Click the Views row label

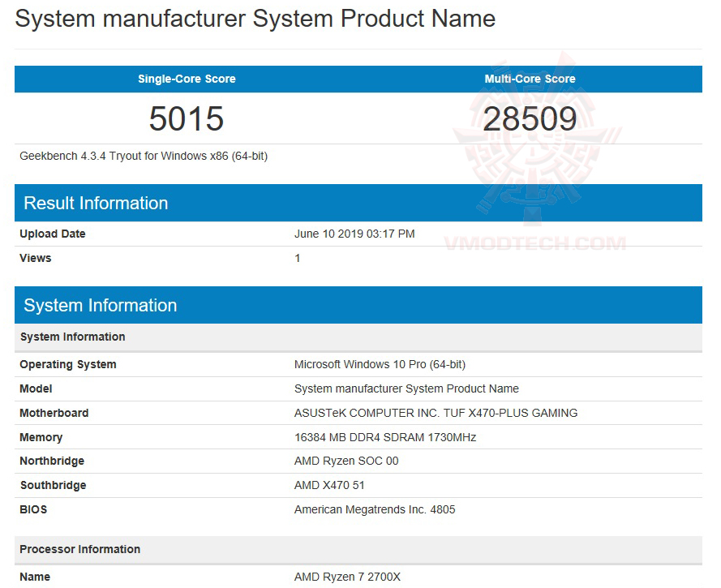point(36,258)
